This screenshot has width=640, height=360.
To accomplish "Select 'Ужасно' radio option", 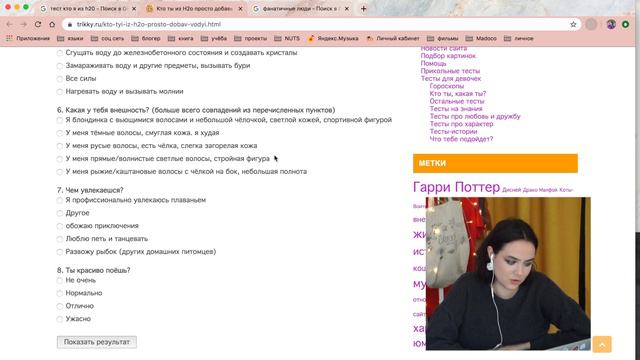I will (60, 319).
